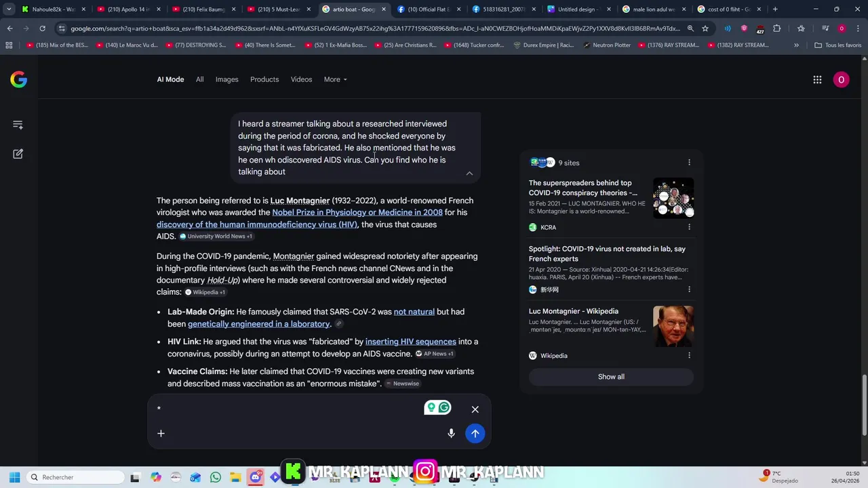Click Luc Montagnier portrait thumbnail

[x=673, y=326]
